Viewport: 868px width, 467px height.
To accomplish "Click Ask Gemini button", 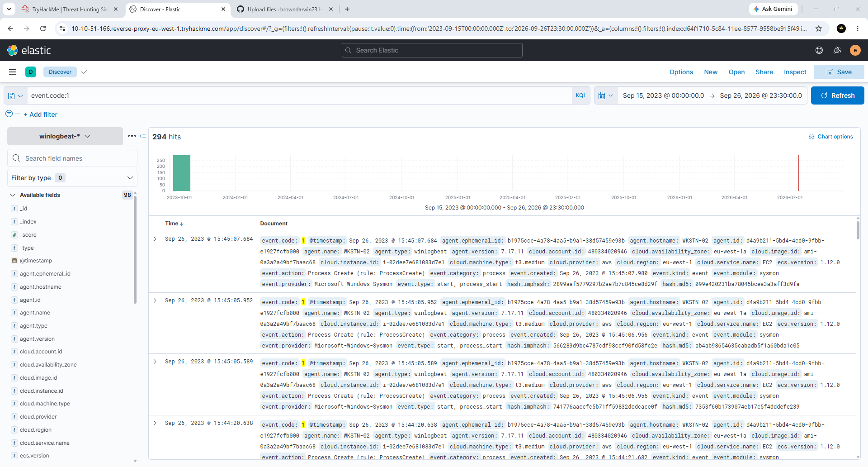I will (773, 9).
